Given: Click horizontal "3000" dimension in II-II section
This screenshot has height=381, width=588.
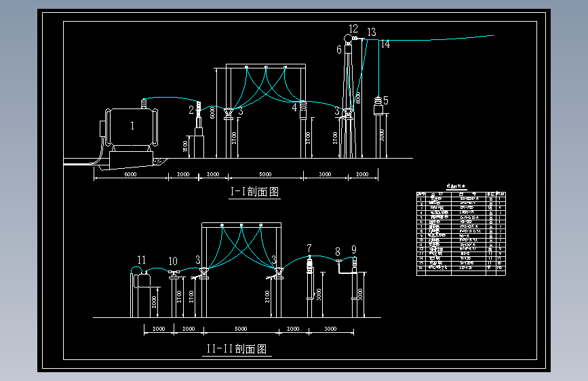Looking at the screenshot, I should (330, 329).
